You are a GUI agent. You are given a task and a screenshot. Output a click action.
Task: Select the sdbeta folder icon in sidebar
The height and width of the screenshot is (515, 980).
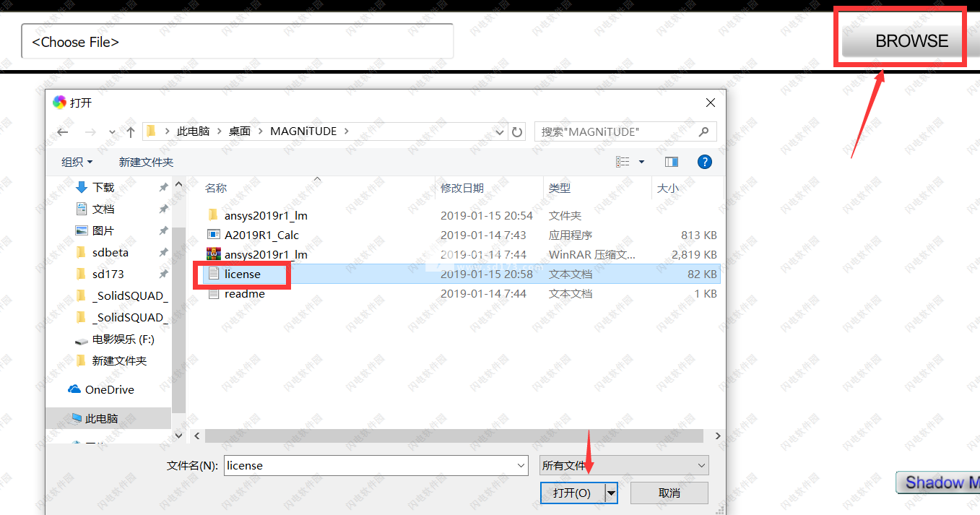tap(82, 252)
